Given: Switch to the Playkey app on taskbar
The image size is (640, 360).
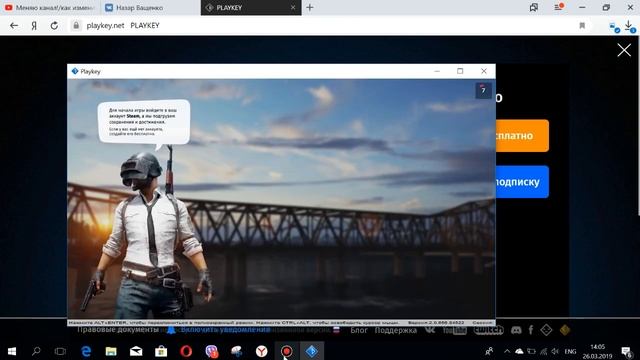Looking at the screenshot, I should (311, 351).
